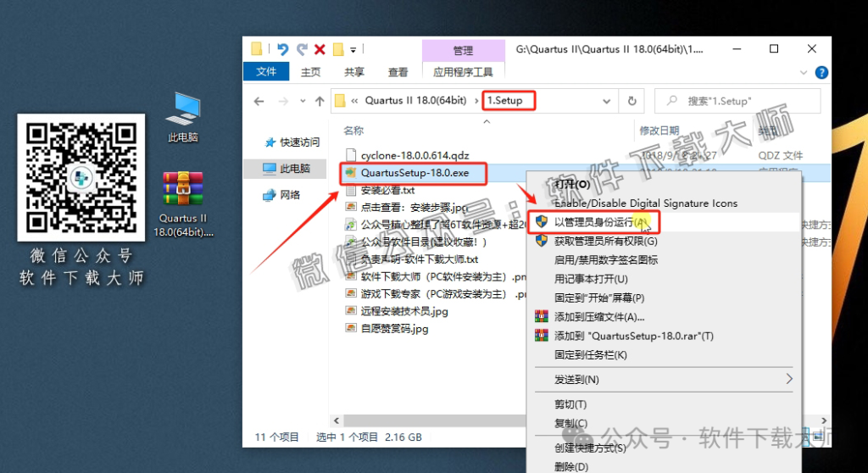Select file 软件下载大师（PC软件安装为主）

pyautogui.click(x=442, y=276)
